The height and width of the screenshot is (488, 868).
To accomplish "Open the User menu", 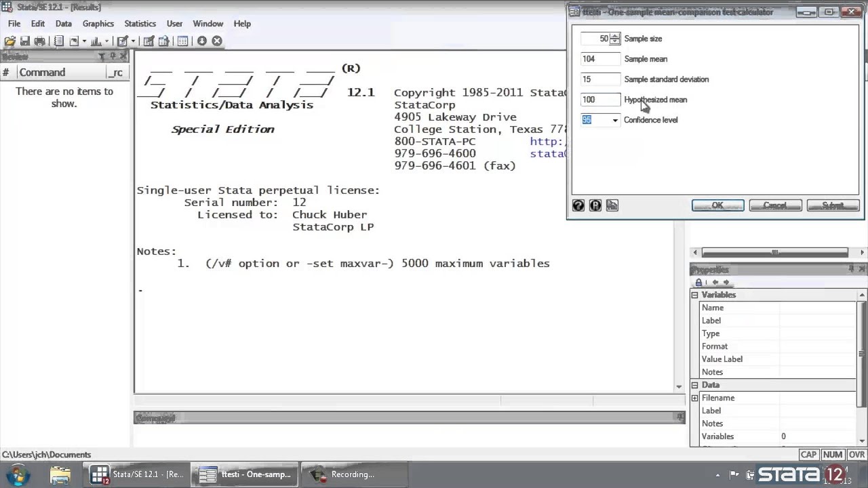I will [x=174, y=24].
